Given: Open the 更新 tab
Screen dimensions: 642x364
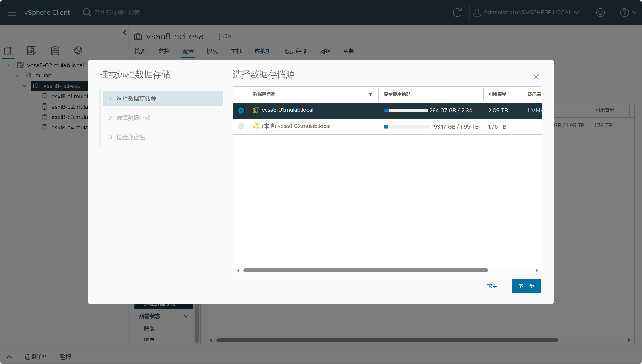Looking at the screenshot, I should click(349, 51).
